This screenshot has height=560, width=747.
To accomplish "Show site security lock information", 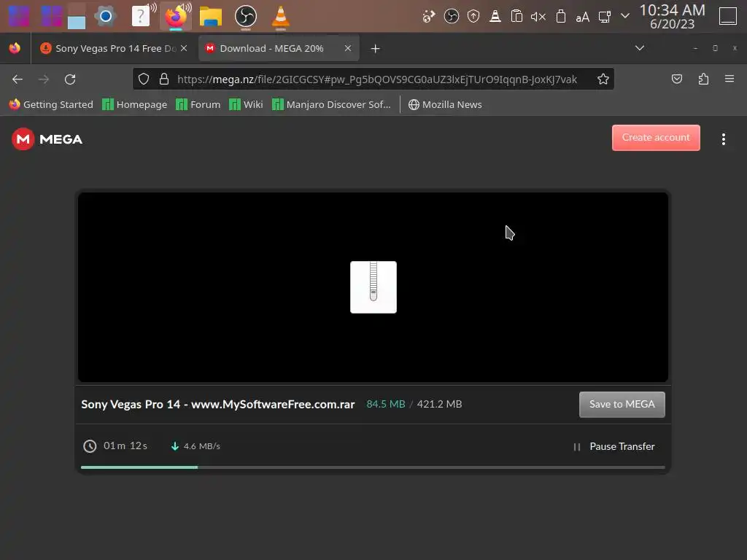I will [x=164, y=79].
